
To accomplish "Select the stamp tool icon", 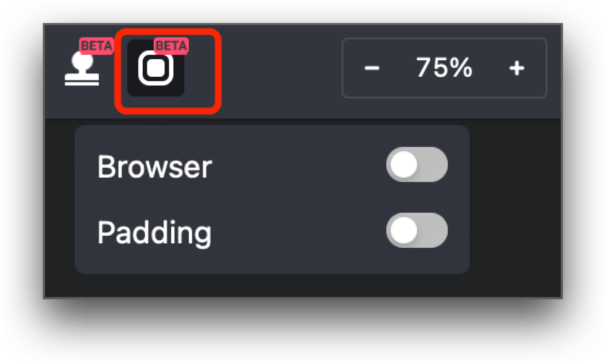I will click(x=82, y=69).
